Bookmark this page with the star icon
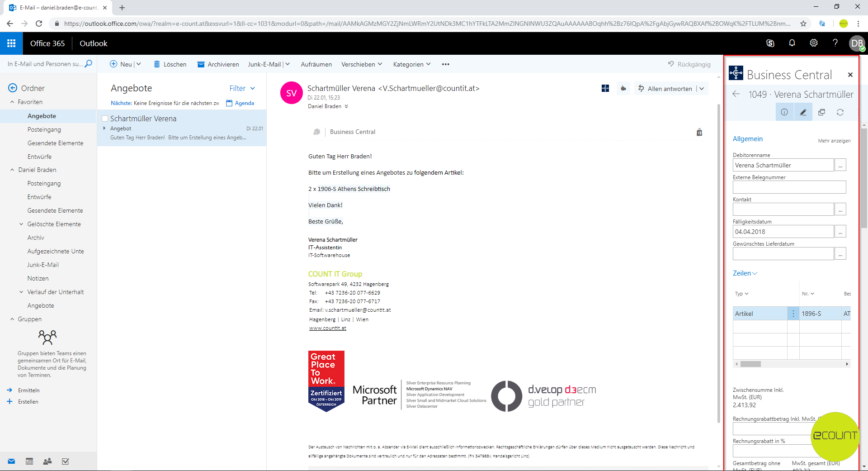Image resolution: width=868 pixels, height=471 pixels. coord(803,24)
